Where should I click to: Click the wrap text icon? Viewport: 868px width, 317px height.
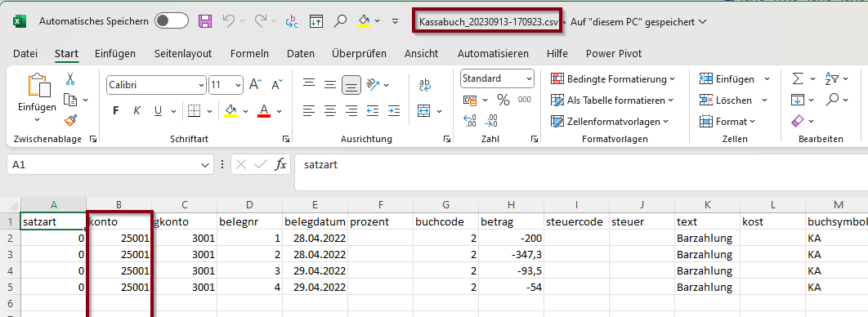point(425,84)
